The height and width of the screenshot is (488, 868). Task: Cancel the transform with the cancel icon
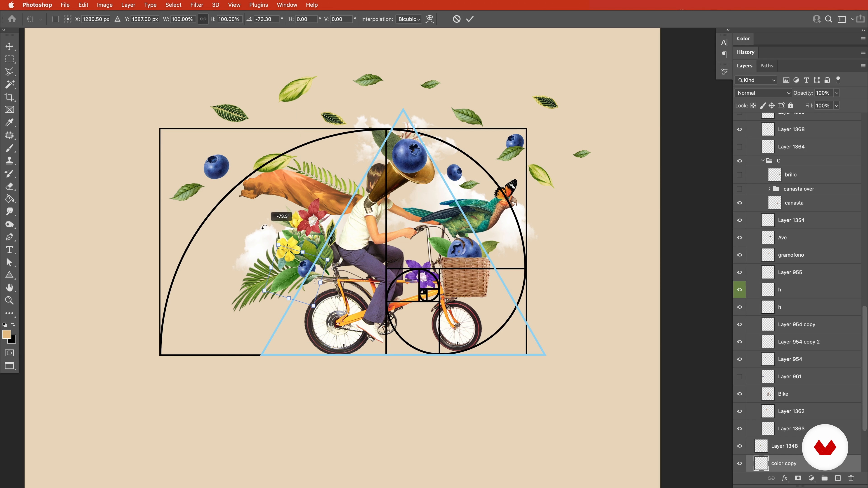[457, 19]
